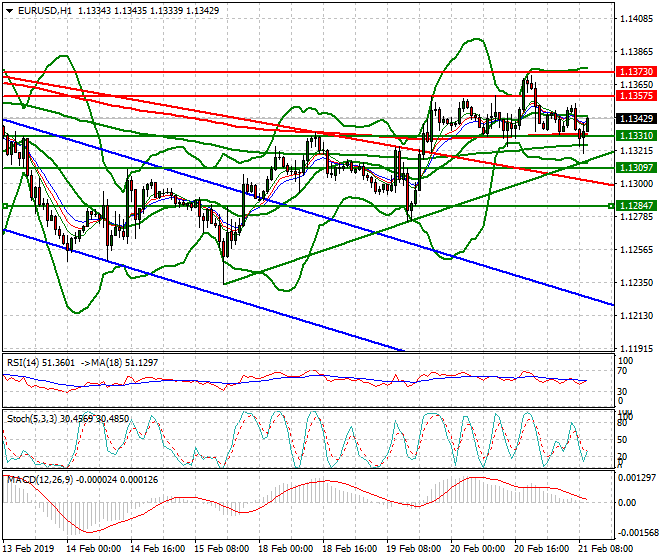This screenshot has width=660, height=560.
Task: Click the black 1.13429 current price label
Action: [636, 118]
